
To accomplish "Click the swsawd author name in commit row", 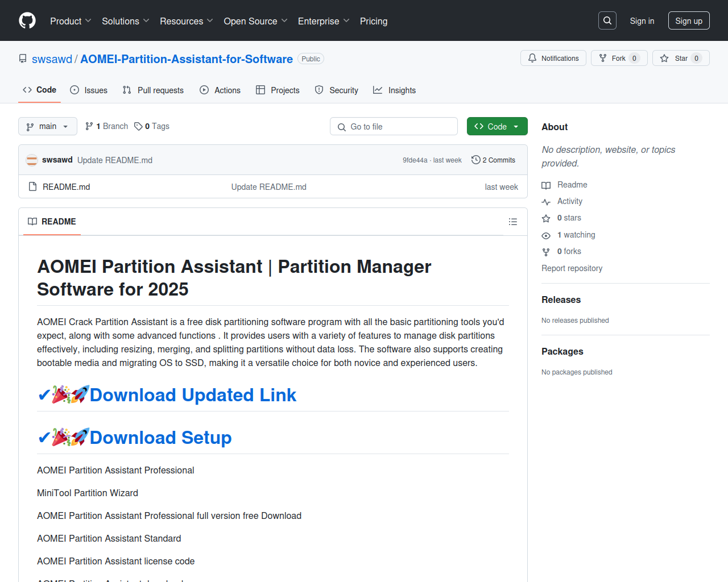I will (x=57, y=160).
